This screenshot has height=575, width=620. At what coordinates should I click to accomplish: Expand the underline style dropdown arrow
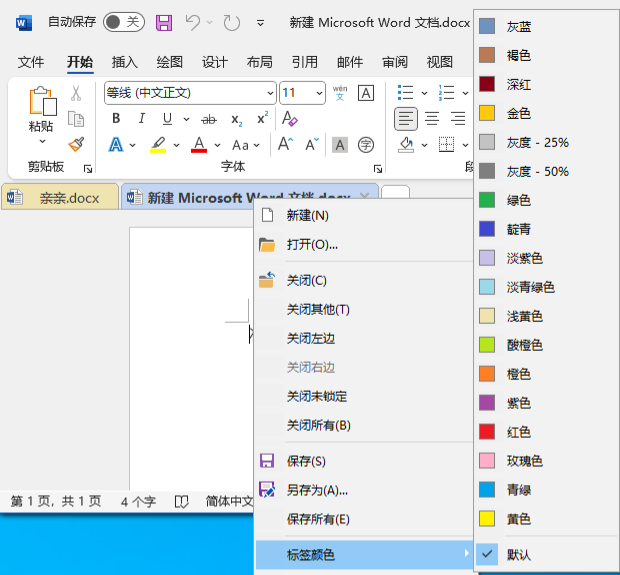(186, 119)
